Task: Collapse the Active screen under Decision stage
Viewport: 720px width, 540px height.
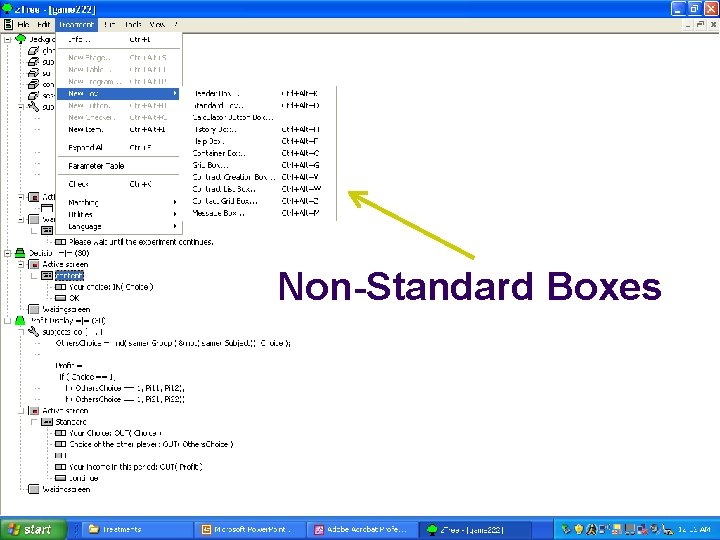Action: click(x=21, y=264)
